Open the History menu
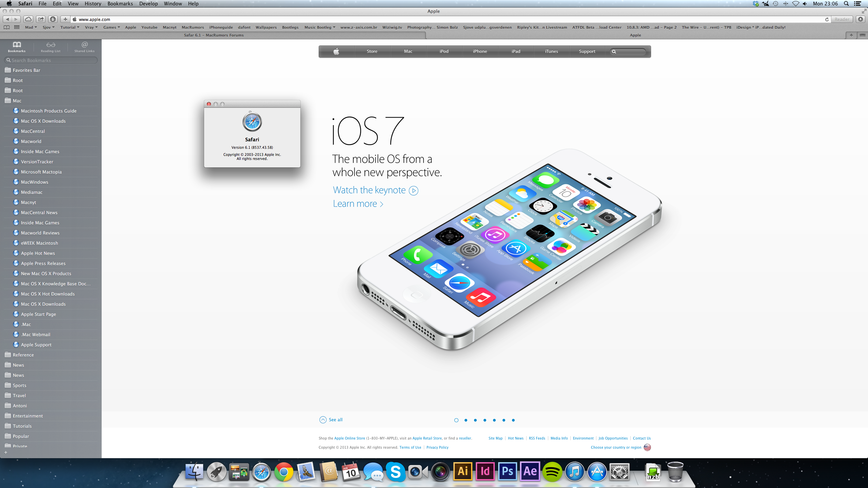 click(x=93, y=4)
